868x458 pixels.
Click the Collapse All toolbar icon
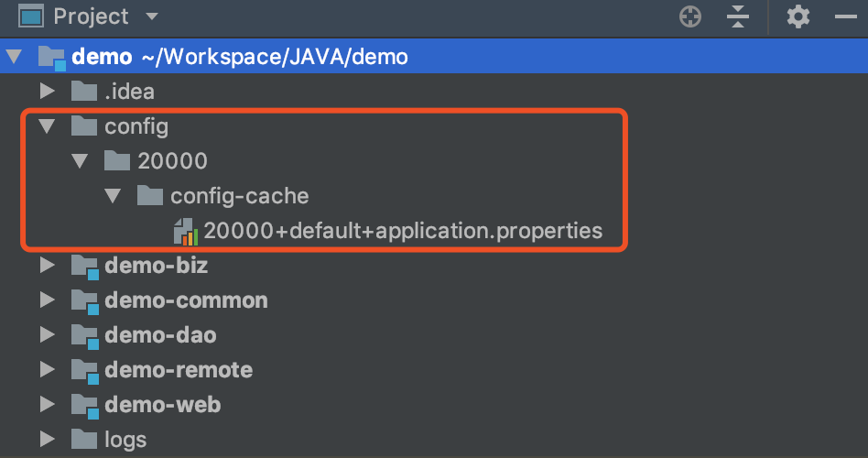click(737, 16)
